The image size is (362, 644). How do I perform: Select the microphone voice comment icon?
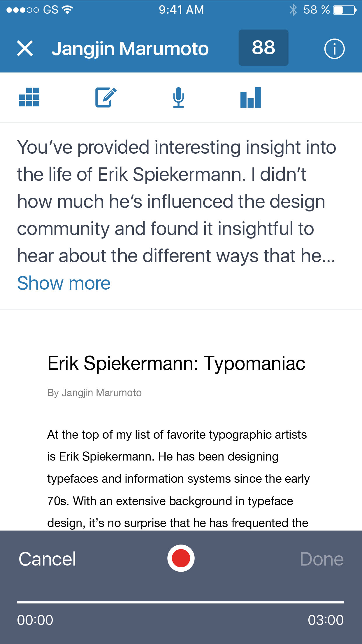pyautogui.click(x=178, y=97)
